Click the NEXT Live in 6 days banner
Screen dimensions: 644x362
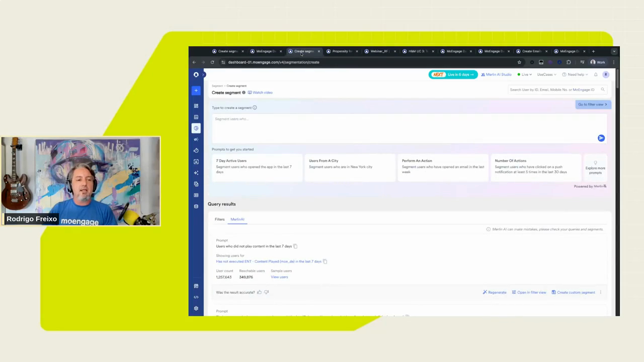pos(453,74)
